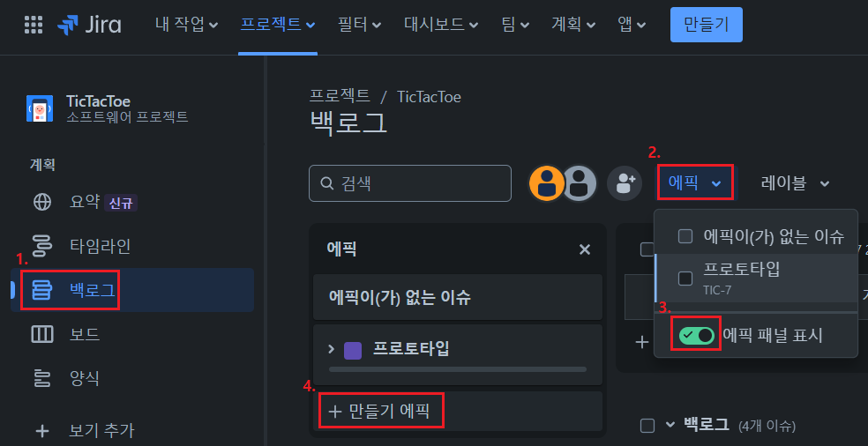Check the 프로토타입 TIC-7 checkbox
This screenshot has height=446, width=868.
(685, 279)
